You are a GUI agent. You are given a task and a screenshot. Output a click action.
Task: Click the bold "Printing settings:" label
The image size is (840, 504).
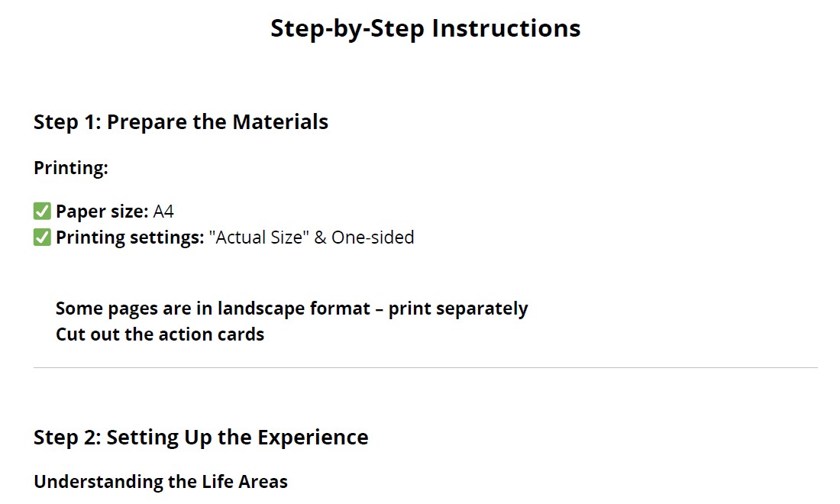click(x=130, y=237)
